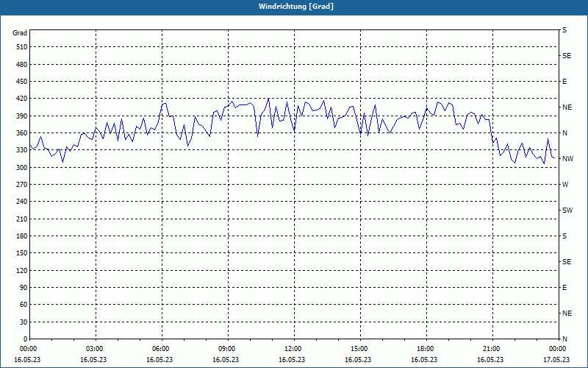Screen dimensions: 588x368
Task: Select the 510 y-axis value
Action: pos(22,47)
